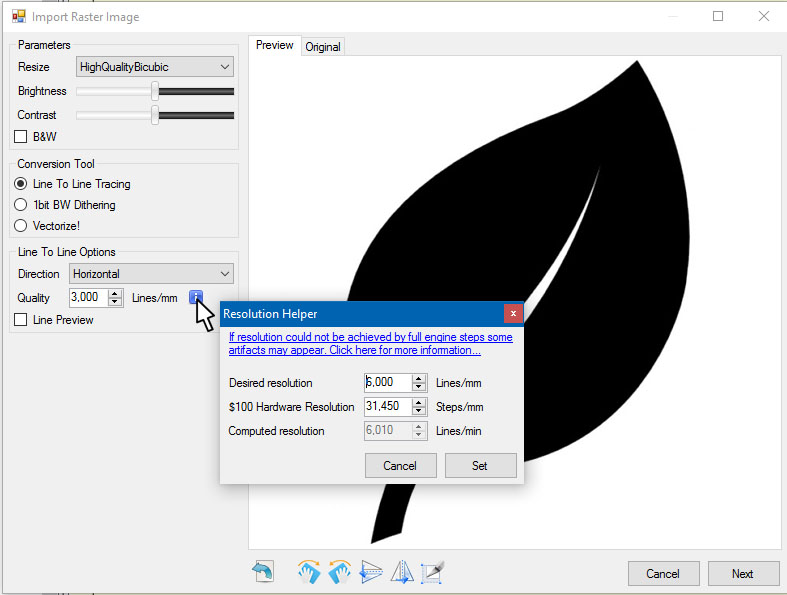
Task: Flip image vertically
Action: tap(371, 572)
